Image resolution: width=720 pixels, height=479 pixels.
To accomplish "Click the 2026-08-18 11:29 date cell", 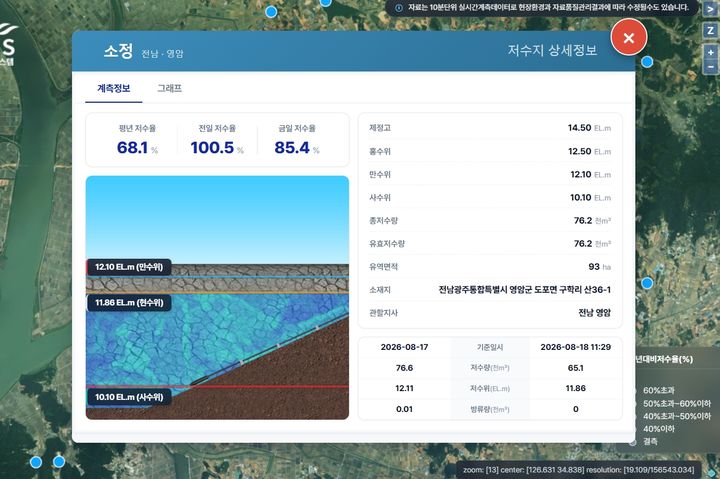I will (x=575, y=347).
